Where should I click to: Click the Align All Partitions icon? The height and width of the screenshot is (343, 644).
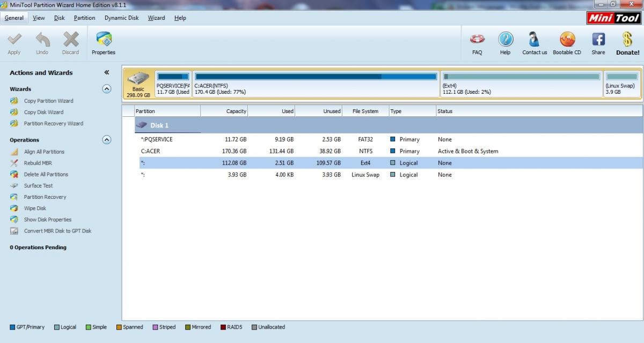[14, 152]
